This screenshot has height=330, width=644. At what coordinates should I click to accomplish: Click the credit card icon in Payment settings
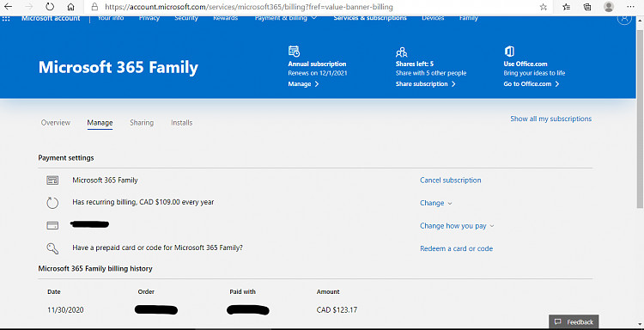[x=52, y=226]
